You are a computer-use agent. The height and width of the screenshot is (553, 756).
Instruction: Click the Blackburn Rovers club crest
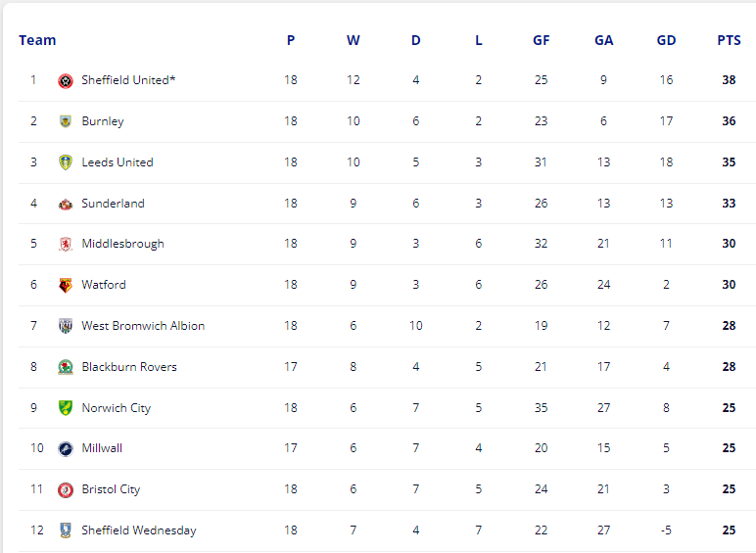pos(66,367)
